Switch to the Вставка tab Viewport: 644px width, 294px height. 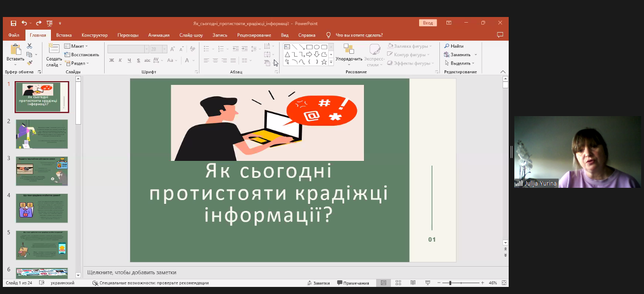[x=64, y=35]
